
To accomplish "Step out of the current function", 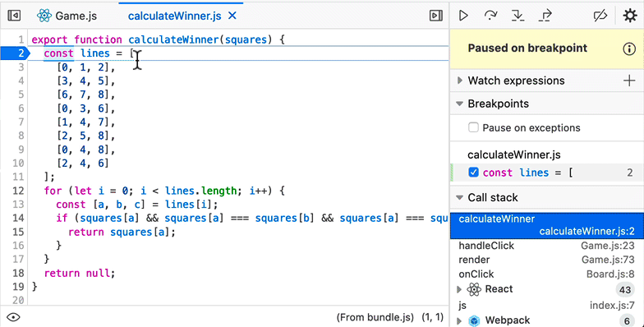I will pyautogui.click(x=545, y=16).
